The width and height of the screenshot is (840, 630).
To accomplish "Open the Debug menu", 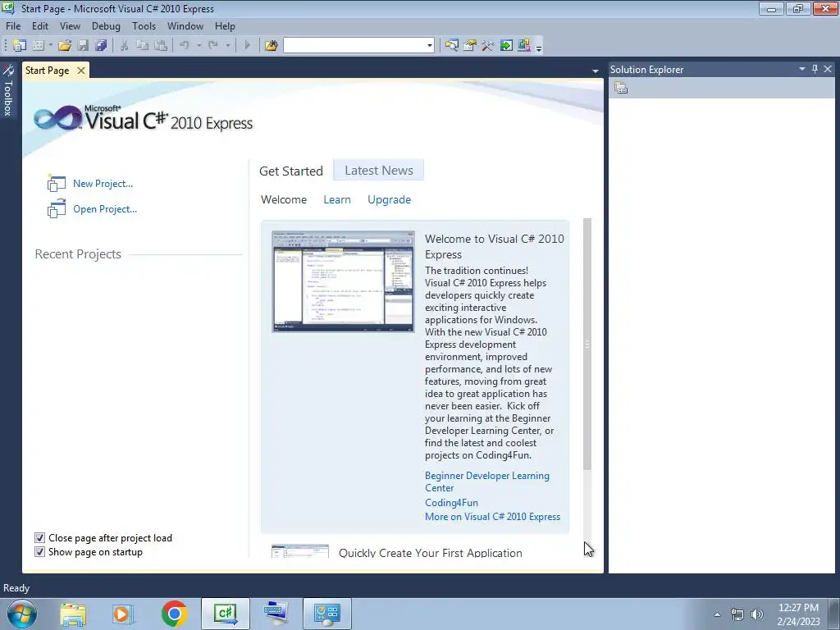I will point(106,25).
